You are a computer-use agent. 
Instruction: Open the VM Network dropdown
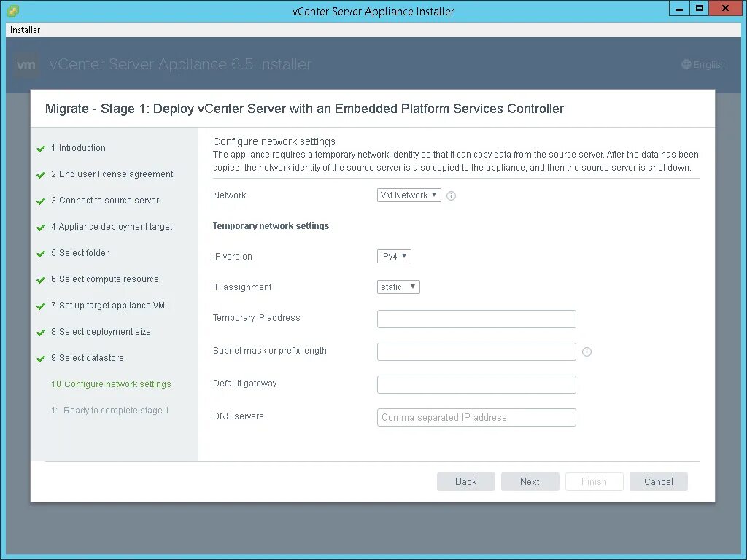point(409,195)
